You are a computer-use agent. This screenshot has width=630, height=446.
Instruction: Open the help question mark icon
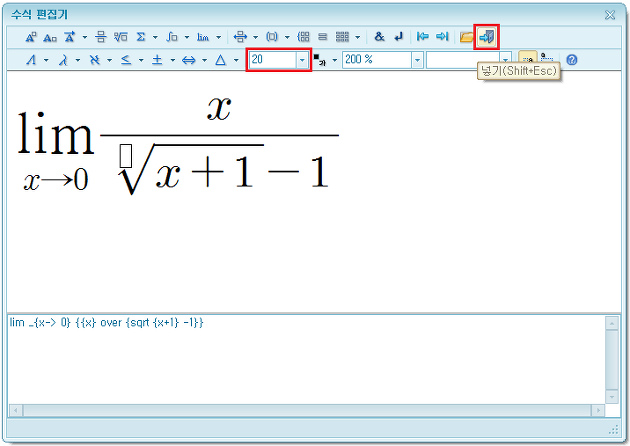(x=572, y=60)
